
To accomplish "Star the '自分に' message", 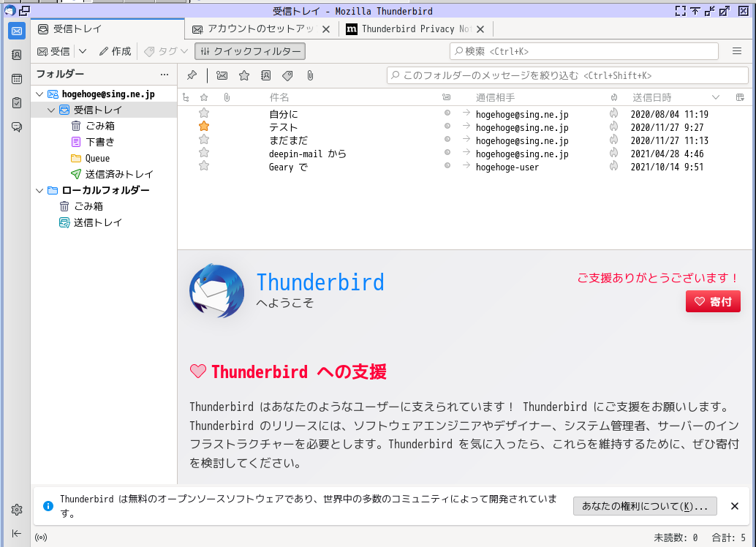I will coord(204,113).
